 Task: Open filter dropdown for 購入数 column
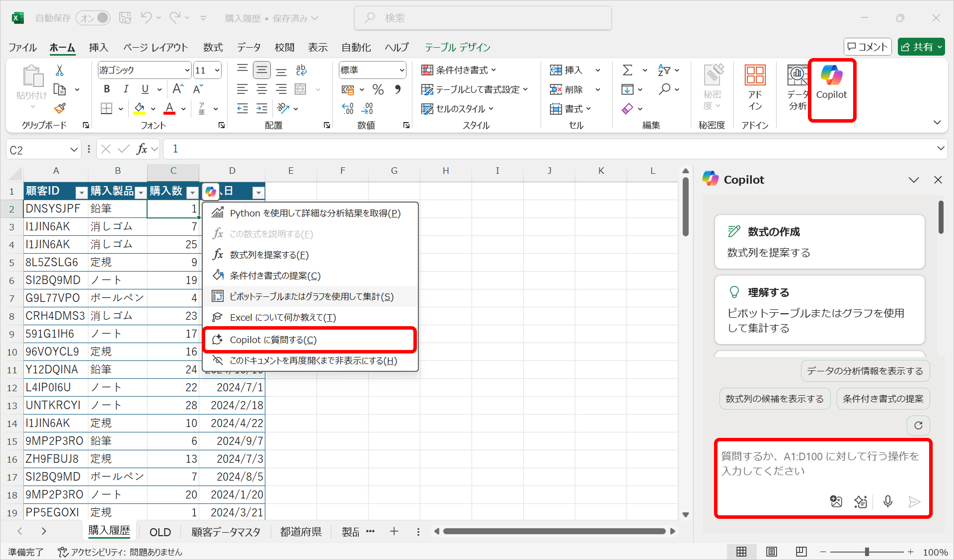point(192,192)
